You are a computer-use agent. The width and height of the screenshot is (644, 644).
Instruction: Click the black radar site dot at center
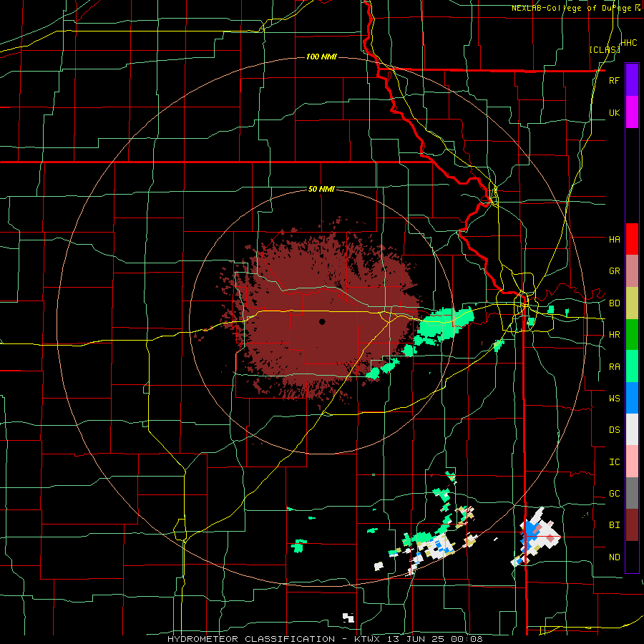click(322, 322)
